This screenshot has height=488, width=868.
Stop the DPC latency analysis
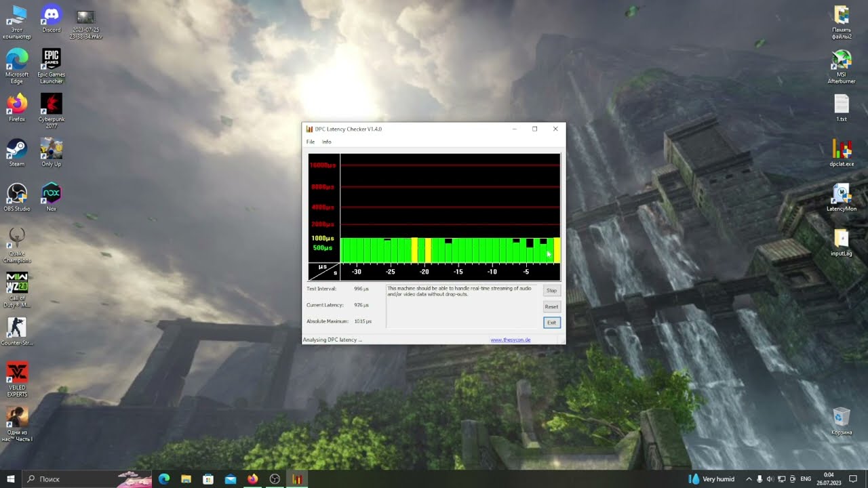tap(551, 291)
